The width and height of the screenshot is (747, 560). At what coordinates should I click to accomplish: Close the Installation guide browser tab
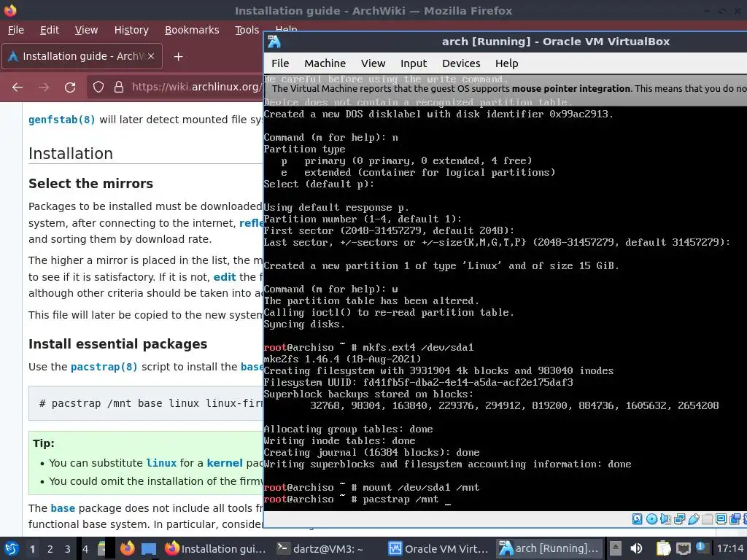(x=151, y=56)
